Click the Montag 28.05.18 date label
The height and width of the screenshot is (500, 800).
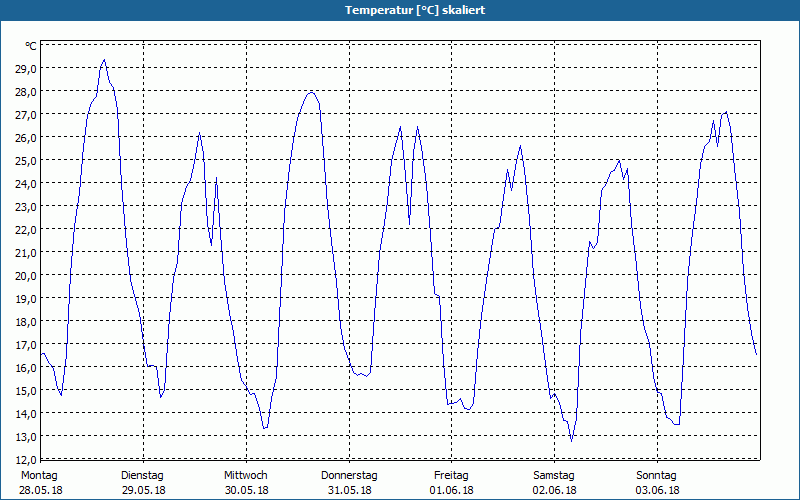tap(41, 483)
